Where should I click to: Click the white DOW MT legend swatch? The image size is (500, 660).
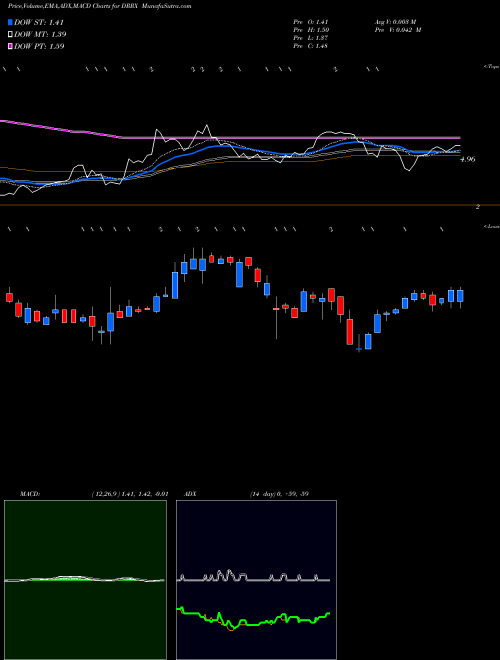11,34
